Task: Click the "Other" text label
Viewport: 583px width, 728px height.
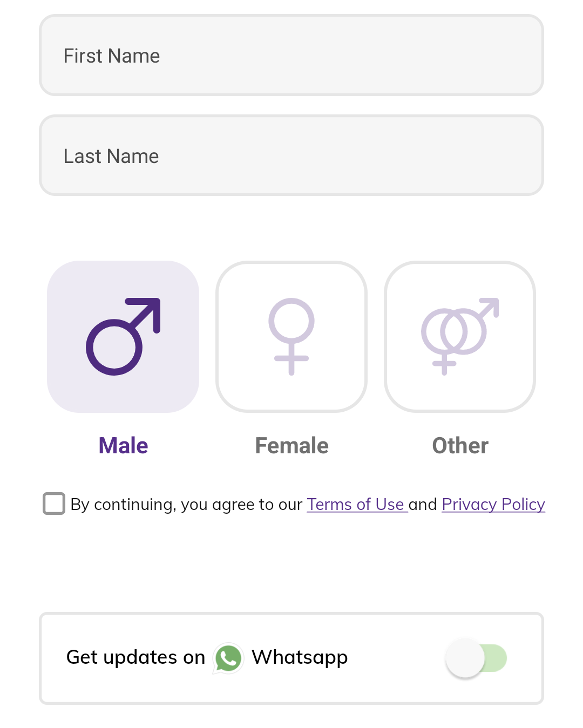Action: coord(460,446)
